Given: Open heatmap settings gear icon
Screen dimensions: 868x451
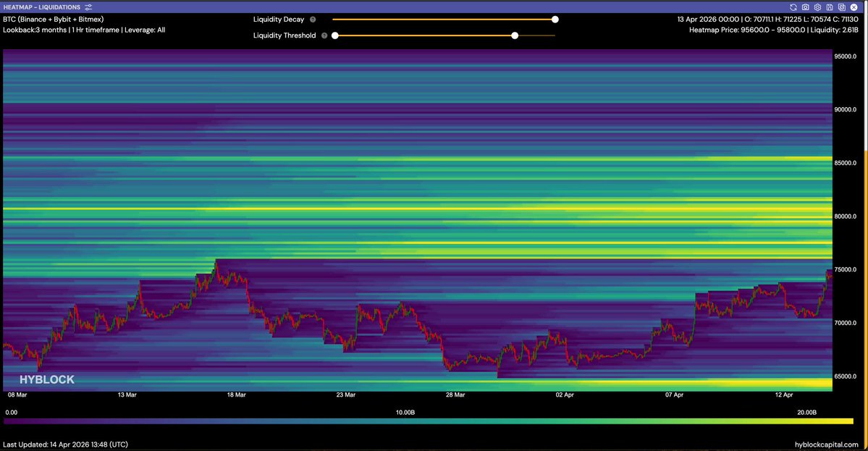Looking at the screenshot, I should (817, 7).
